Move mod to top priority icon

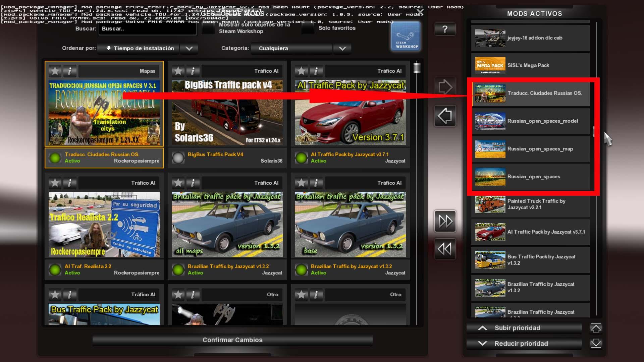596,328
